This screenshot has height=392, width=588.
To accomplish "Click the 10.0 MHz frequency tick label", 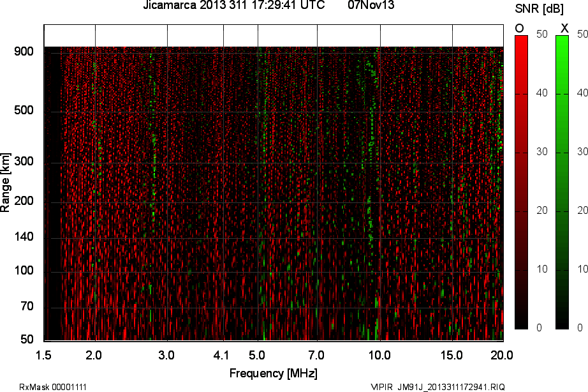I will pos(379,354).
